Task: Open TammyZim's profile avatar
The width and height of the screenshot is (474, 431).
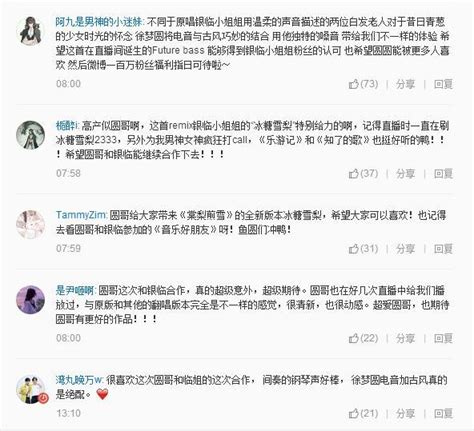Action: pyautogui.click(x=30, y=224)
